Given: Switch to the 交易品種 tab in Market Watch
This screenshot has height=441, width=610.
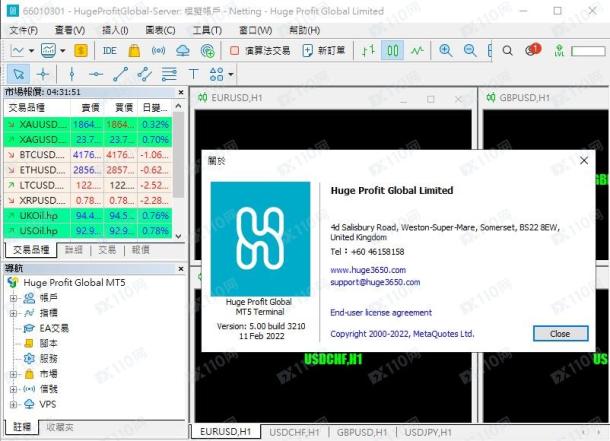Looking at the screenshot, I should 31,250.
